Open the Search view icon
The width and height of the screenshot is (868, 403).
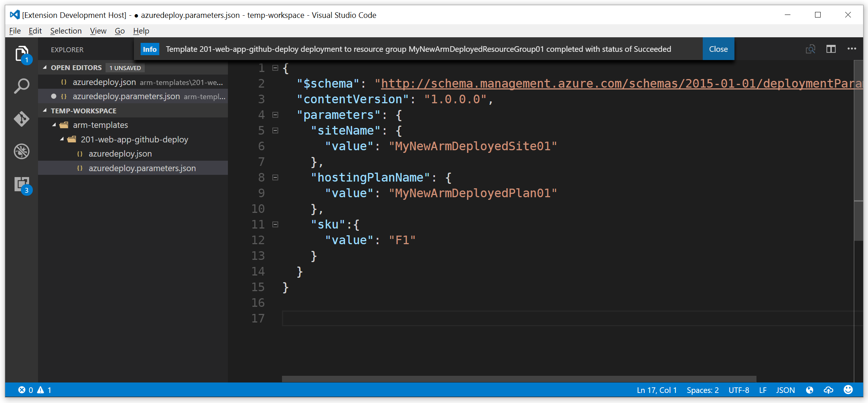pos(22,86)
